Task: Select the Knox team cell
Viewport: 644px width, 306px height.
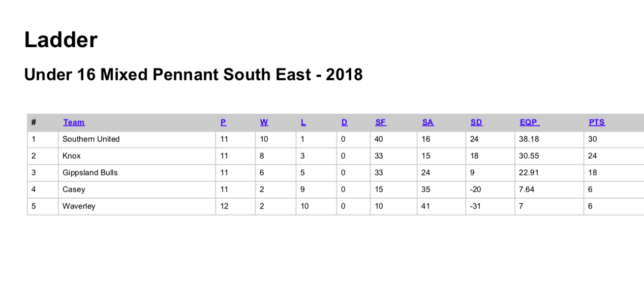Action: tap(137, 156)
